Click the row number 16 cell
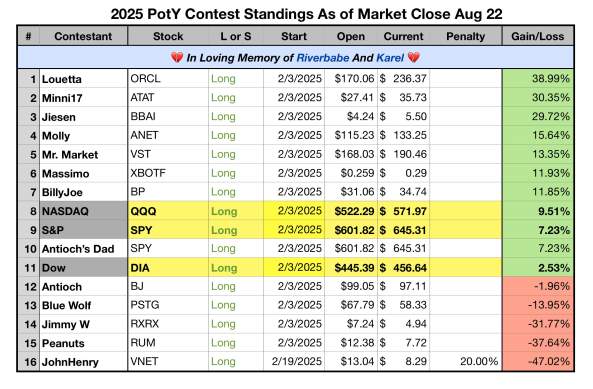This screenshot has height=389, width=593. tap(29, 361)
